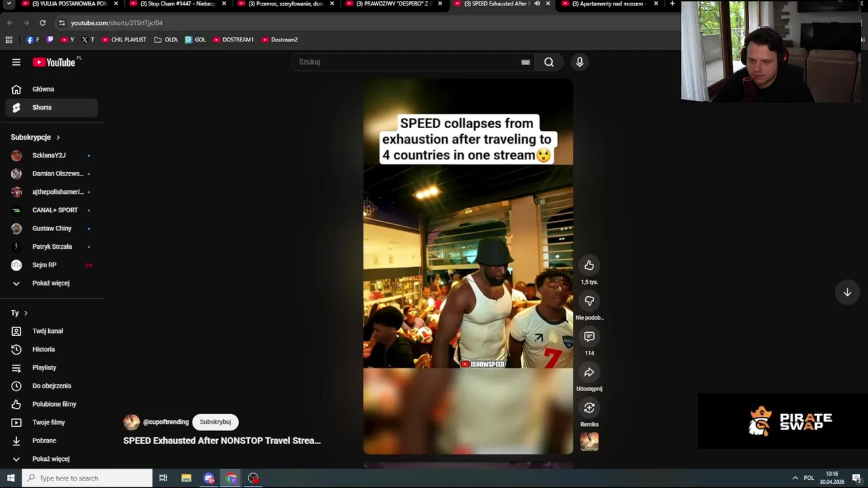Open Do obejrzenia watch later list
The height and width of the screenshot is (488, 868).
pyautogui.click(x=52, y=386)
